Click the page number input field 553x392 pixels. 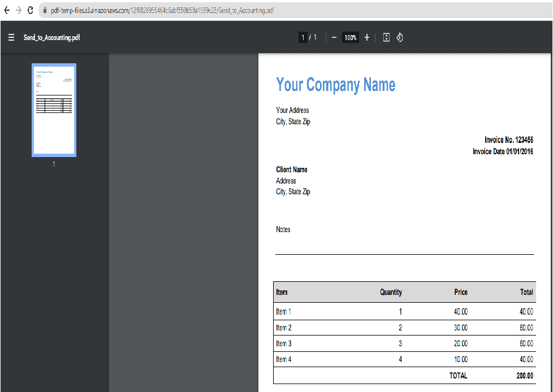[x=303, y=38]
